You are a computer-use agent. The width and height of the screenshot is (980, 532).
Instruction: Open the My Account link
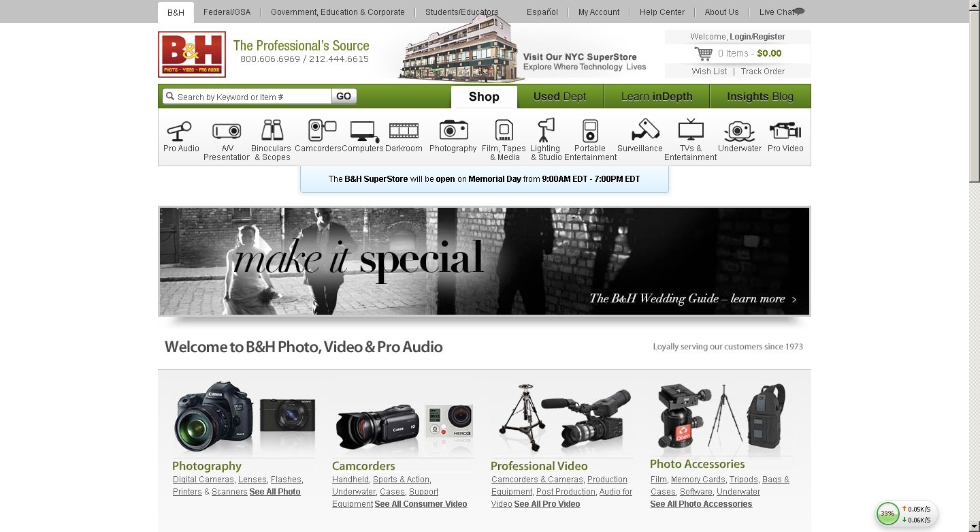tap(599, 12)
